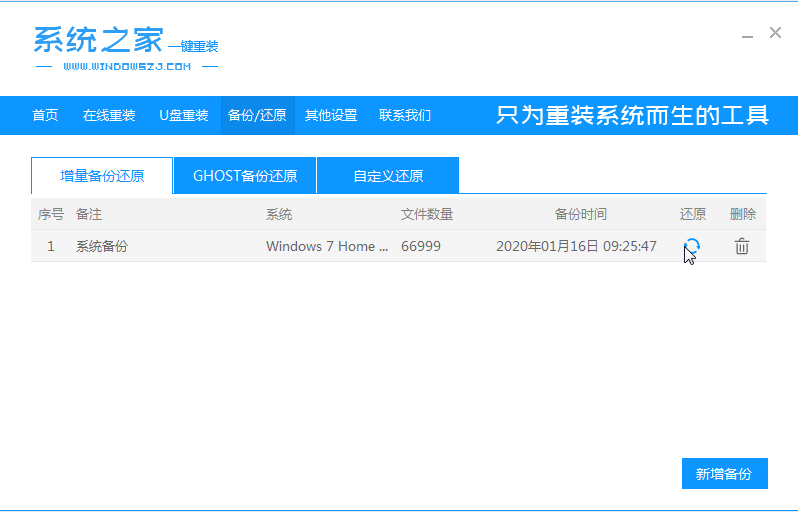Viewport: 798px width, 512px height.
Task: Click the 文件数量 column header
Action: tap(427, 214)
